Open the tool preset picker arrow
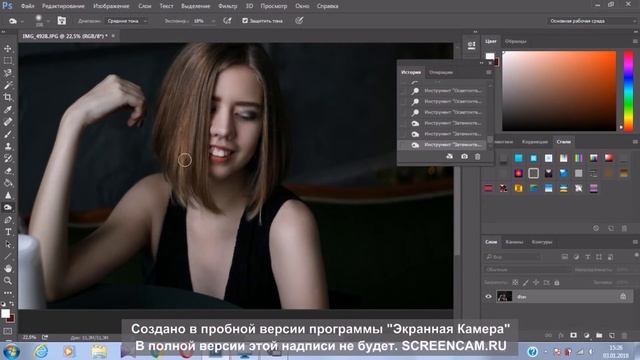 [22, 21]
